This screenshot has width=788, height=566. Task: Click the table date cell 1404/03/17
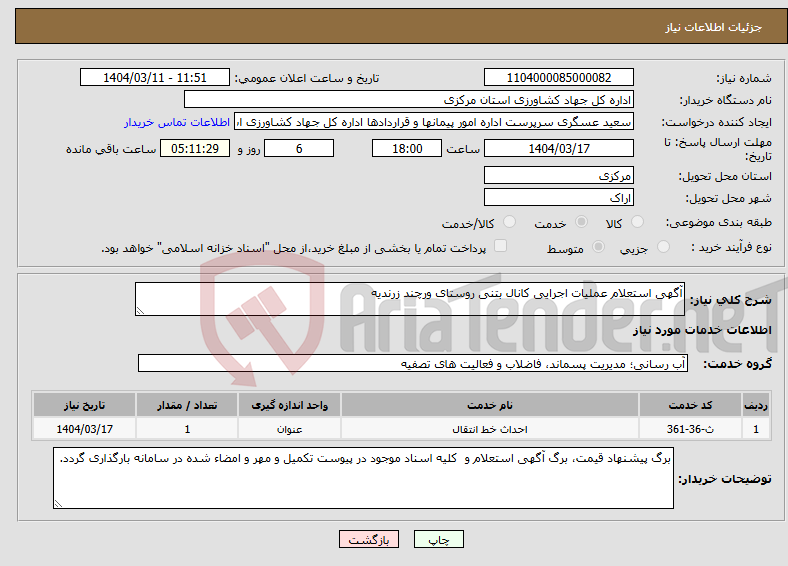point(84,429)
